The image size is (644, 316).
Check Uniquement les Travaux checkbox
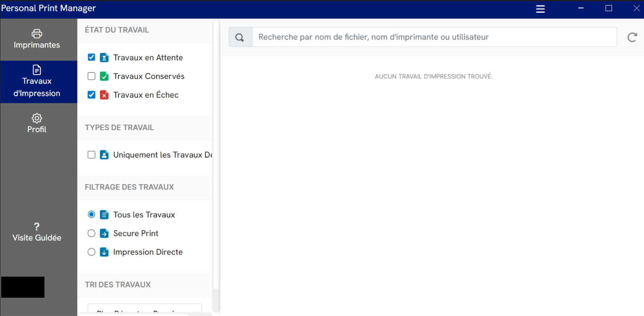[x=92, y=154]
